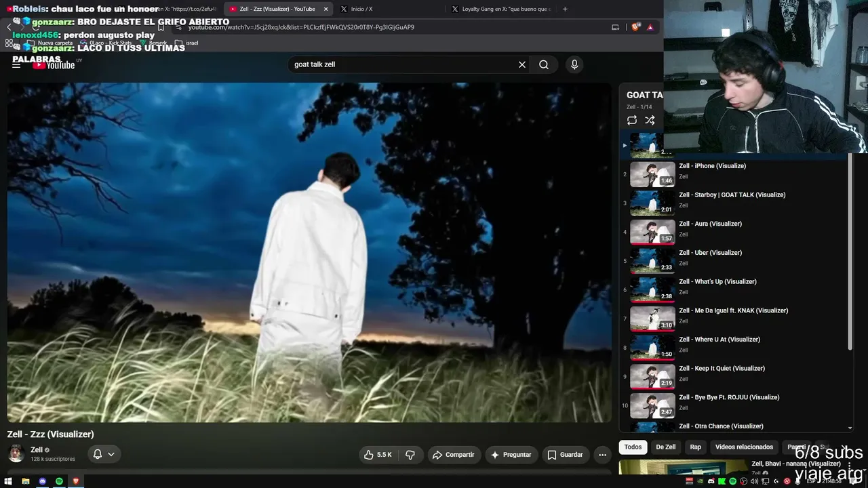Open Zell's channel avatar
The image size is (868, 488).
[x=16, y=453]
